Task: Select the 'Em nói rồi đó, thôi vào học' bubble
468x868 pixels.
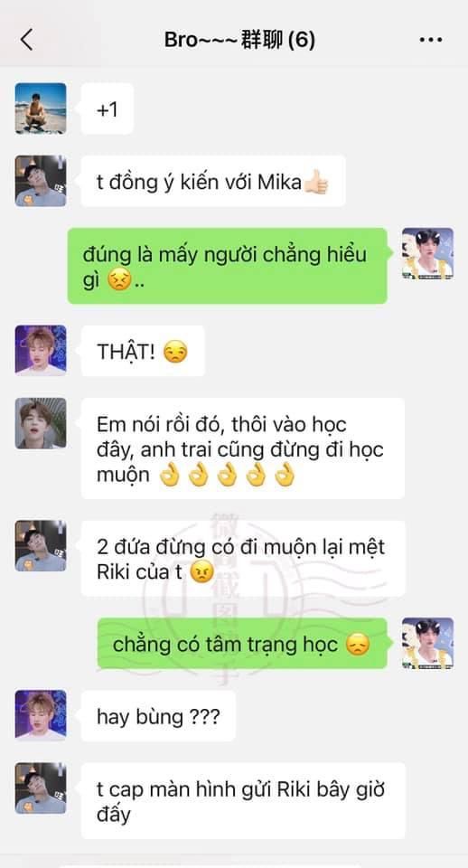Action: [x=243, y=448]
